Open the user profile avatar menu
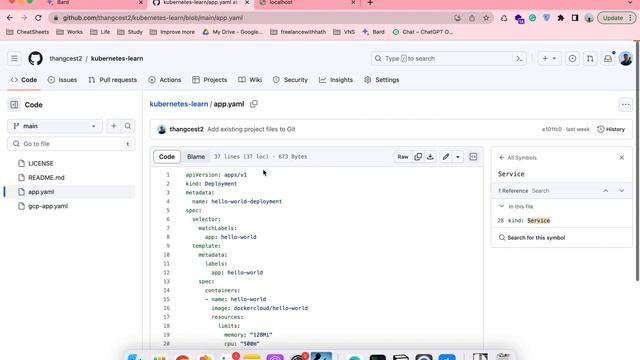640x360 pixels. tap(626, 59)
